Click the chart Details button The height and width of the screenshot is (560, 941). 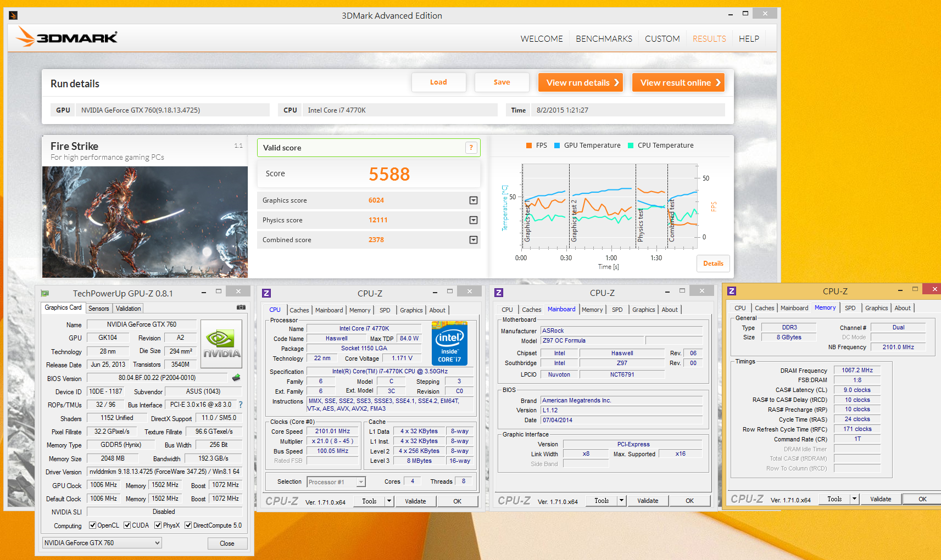[713, 264]
